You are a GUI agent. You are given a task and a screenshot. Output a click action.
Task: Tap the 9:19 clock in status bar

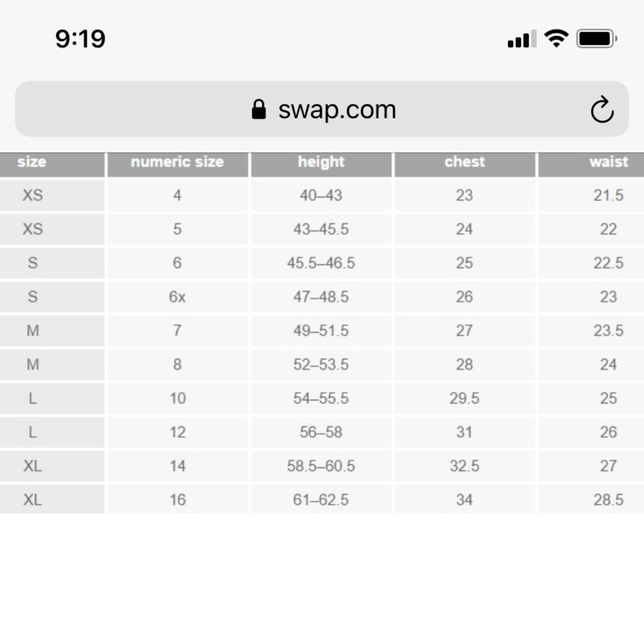80,39
